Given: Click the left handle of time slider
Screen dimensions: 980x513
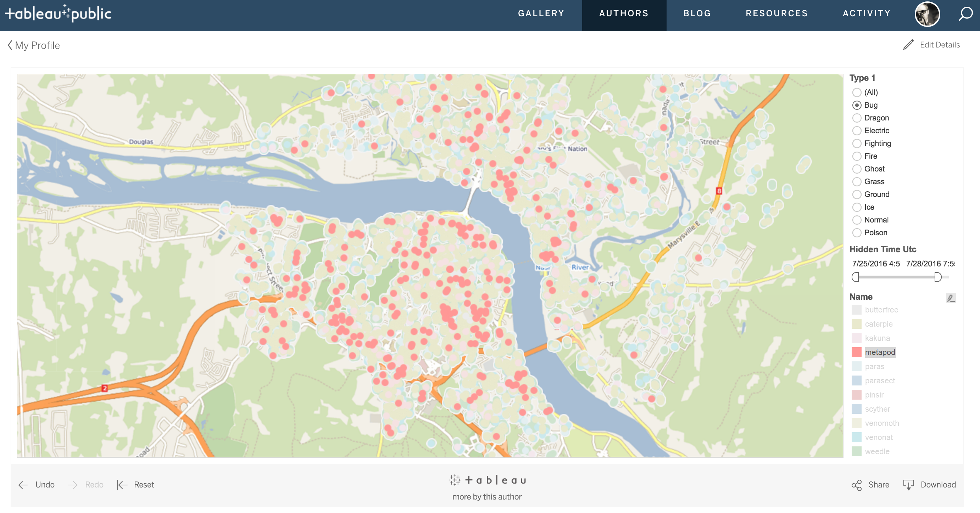Looking at the screenshot, I should coord(855,277).
